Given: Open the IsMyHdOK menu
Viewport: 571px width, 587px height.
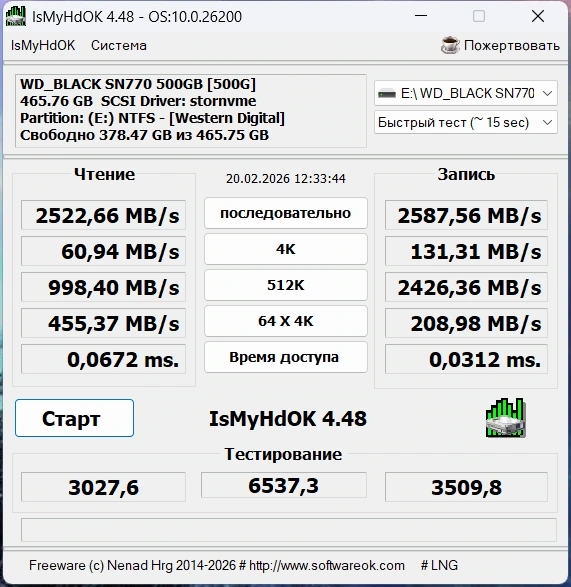Looking at the screenshot, I should tap(43, 45).
